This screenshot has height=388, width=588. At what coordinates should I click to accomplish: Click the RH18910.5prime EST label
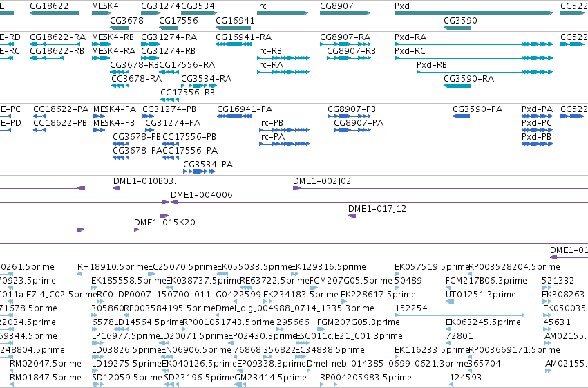pyautogui.click(x=113, y=267)
